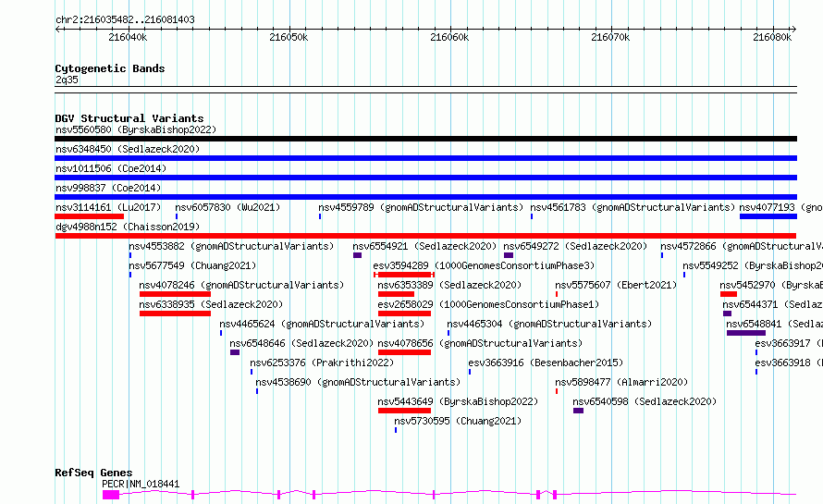The width and height of the screenshot is (823, 504).
Task: Open nsv6057830 (Wu2021) variant
Action: coord(227,207)
